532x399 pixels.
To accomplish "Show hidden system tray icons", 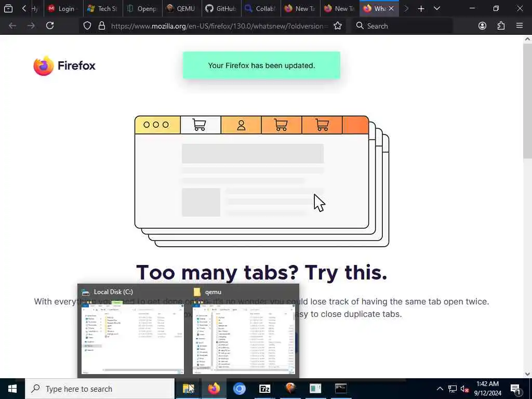I will tap(440, 389).
